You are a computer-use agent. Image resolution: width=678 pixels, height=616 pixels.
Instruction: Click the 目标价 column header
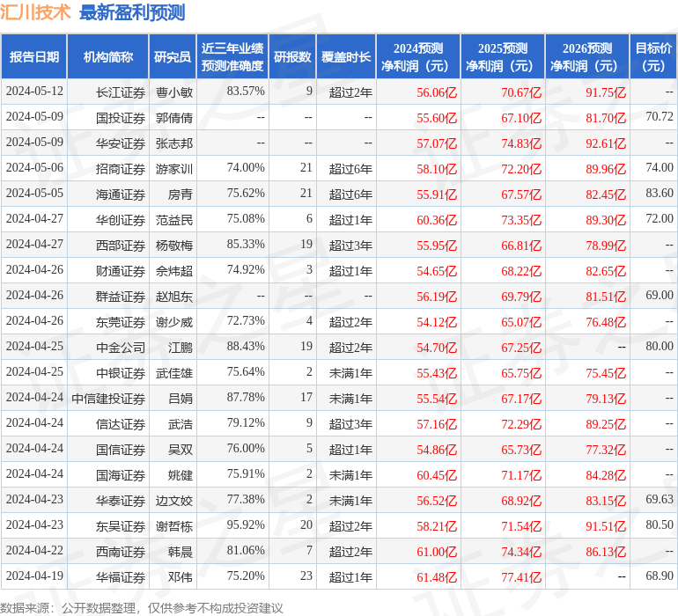coord(653,56)
